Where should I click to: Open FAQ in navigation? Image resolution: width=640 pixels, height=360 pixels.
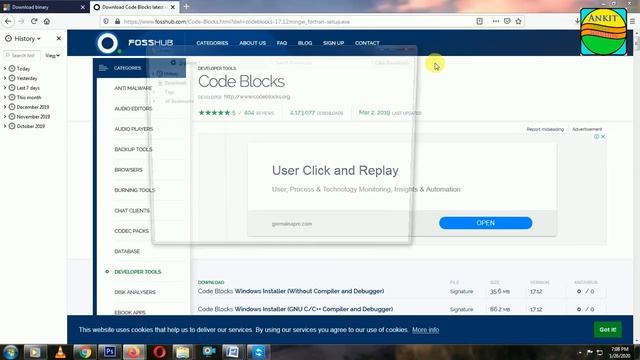pyautogui.click(x=282, y=43)
